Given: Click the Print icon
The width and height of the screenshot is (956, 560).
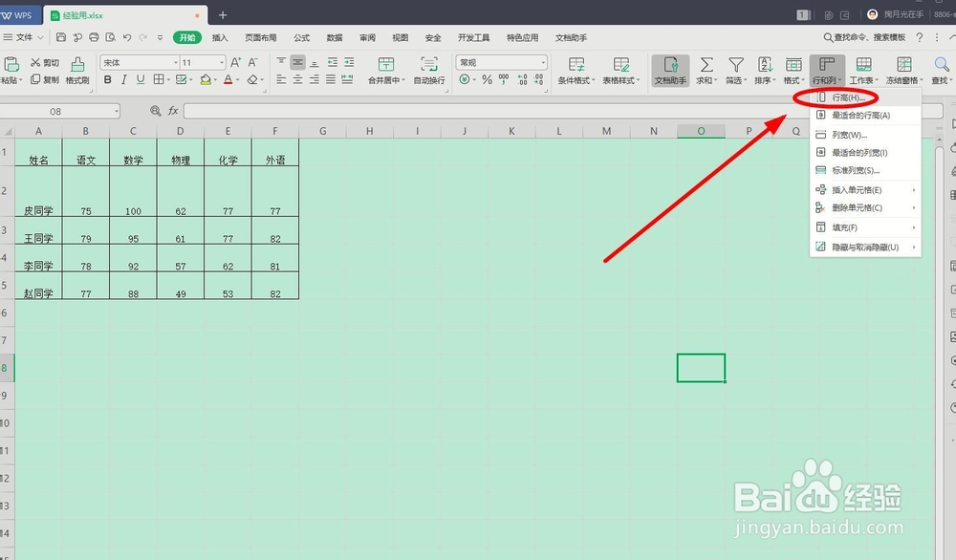Looking at the screenshot, I should tap(94, 37).
